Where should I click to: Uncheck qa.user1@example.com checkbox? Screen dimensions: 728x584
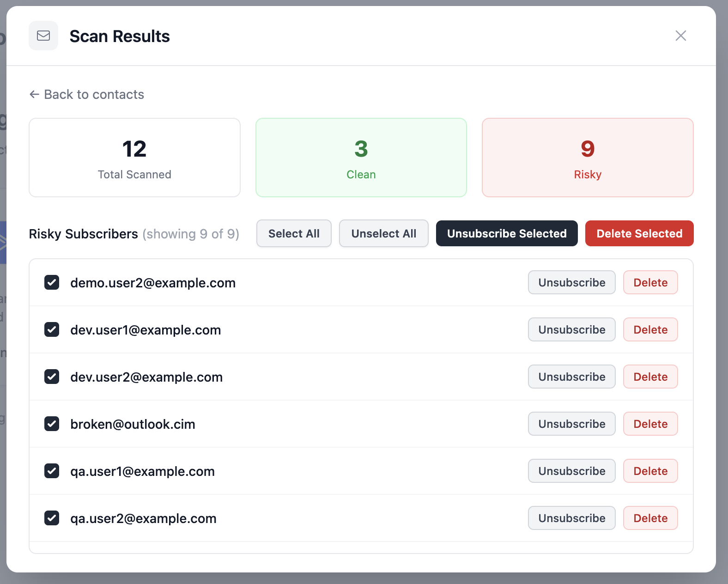coord(52,471)
